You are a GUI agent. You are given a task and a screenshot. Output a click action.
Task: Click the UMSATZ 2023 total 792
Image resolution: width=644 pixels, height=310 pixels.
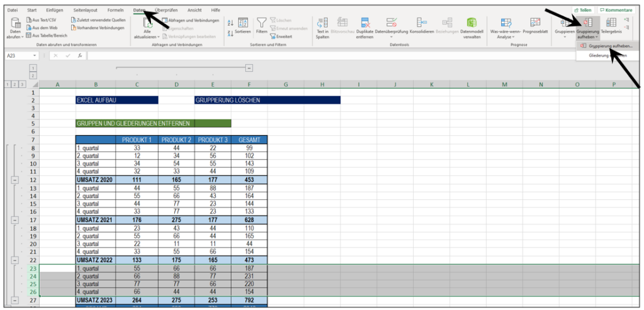(249, 300)
